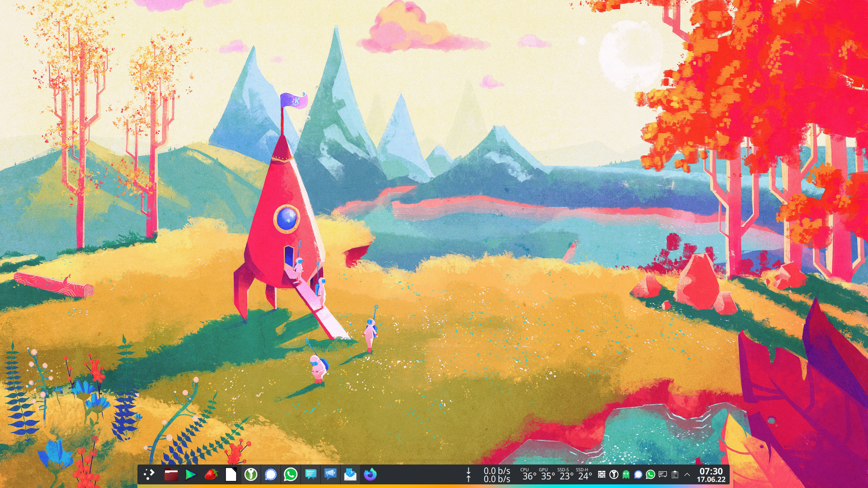The width and height of the screenshot is (868, 488).
Task: Open Signal from the system tray
Action: tap(637, 475)
